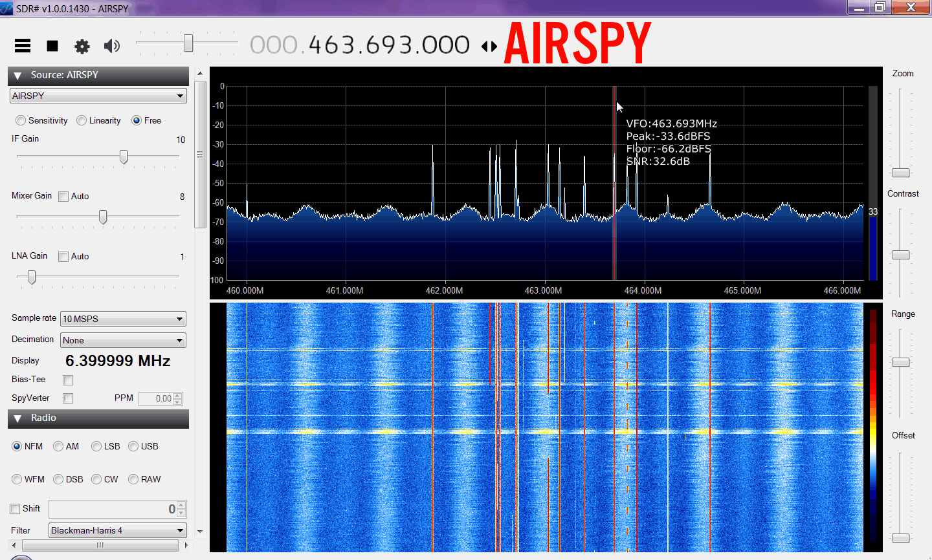Select the WFM demodulation mode
Screen dimensions: 932x560
tap(17, 479)
